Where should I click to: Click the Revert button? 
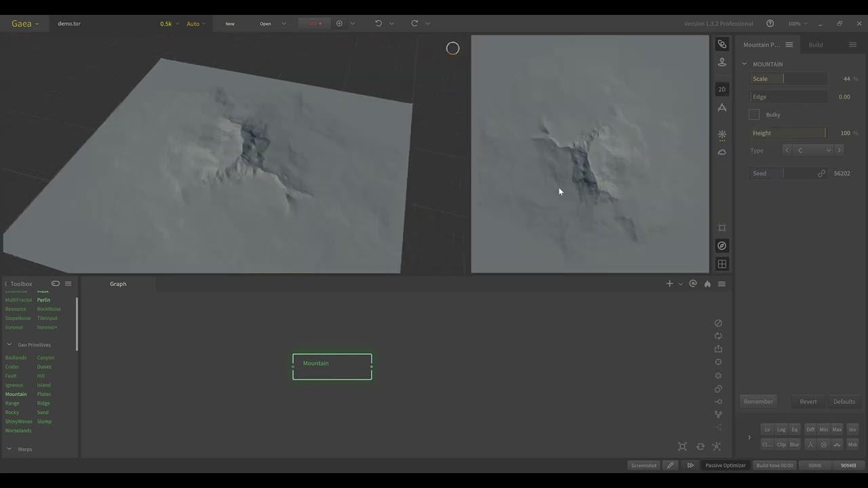[808, 401]
